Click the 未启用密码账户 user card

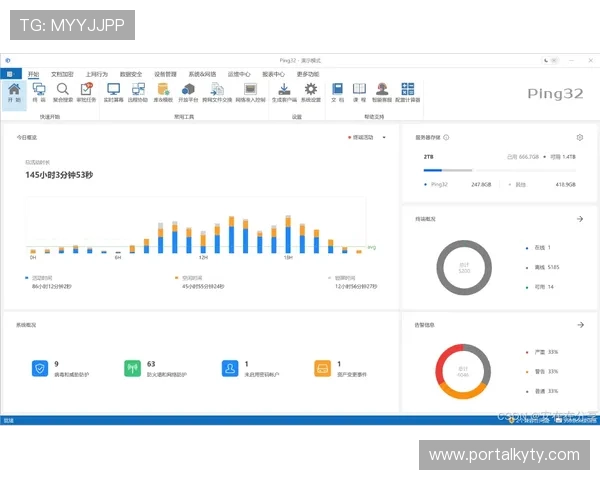tap(230, 368)
